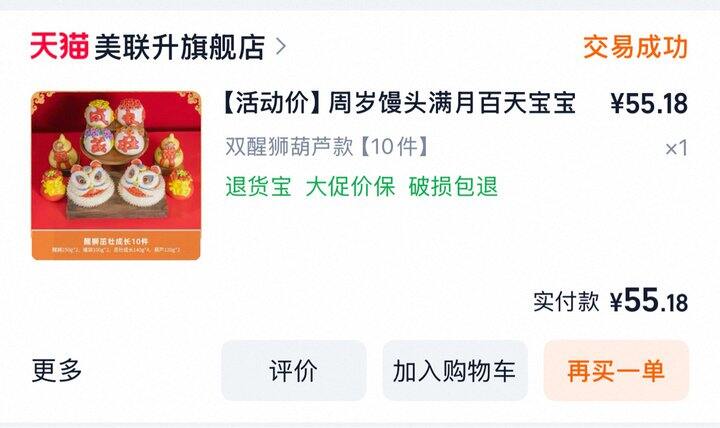Screen dimensions: 720x428
Task: Open the 周岁馒头满月百天宝宝 product title
Action: 452,103
